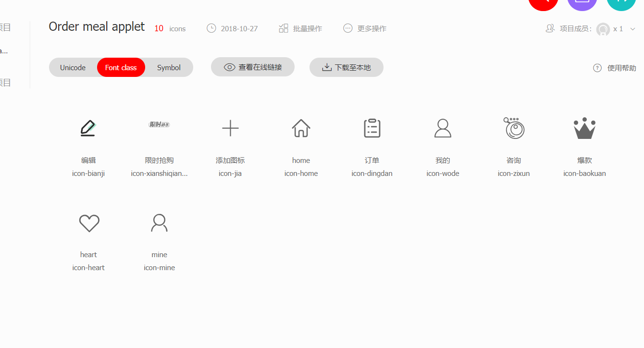Click the more operations ellipsis icon
Viewport: 644px width, 348px height.
[x=348, y=28]
